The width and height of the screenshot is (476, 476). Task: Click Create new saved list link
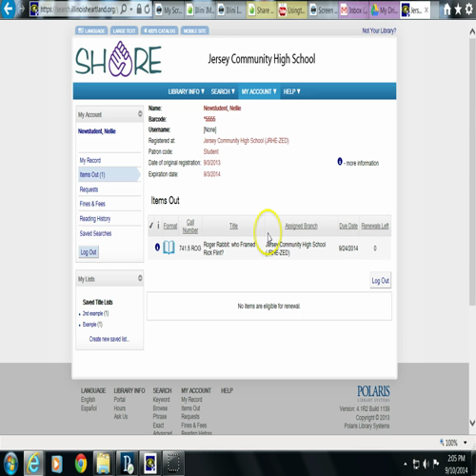[x=109, y=339]
